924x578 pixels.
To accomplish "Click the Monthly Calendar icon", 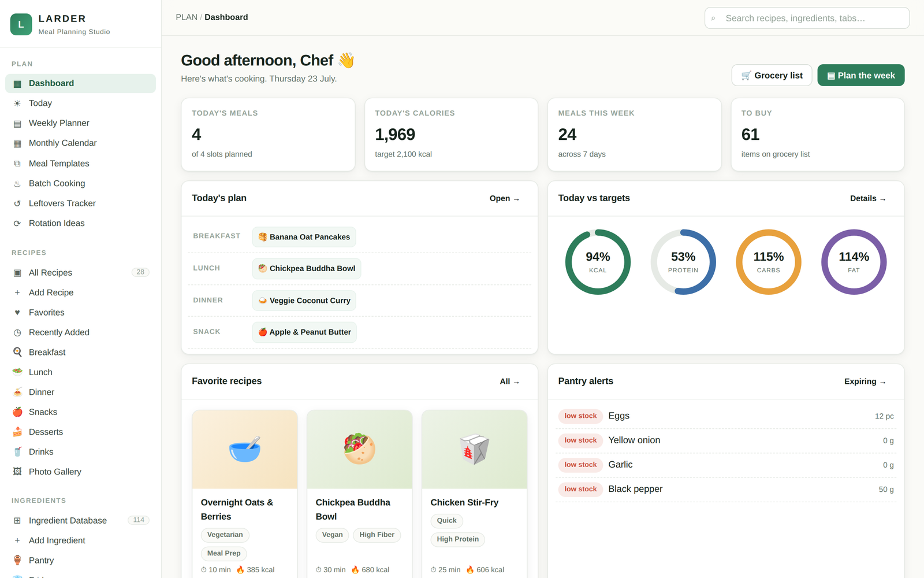I will (x=17, y=143).
